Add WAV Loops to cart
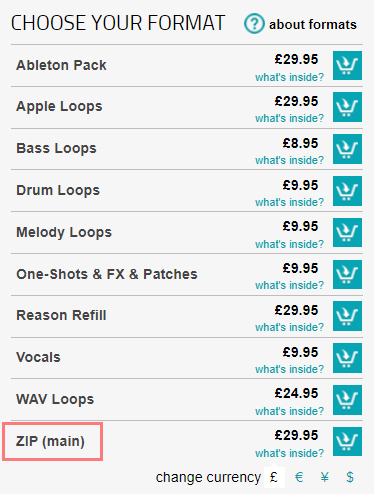374x494 pixels. point(347,400)
